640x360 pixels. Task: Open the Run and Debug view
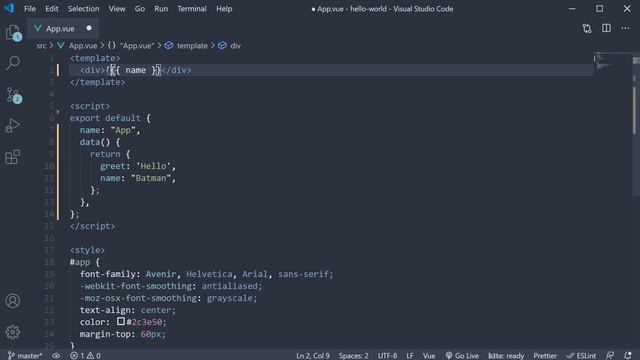(13, 126)
